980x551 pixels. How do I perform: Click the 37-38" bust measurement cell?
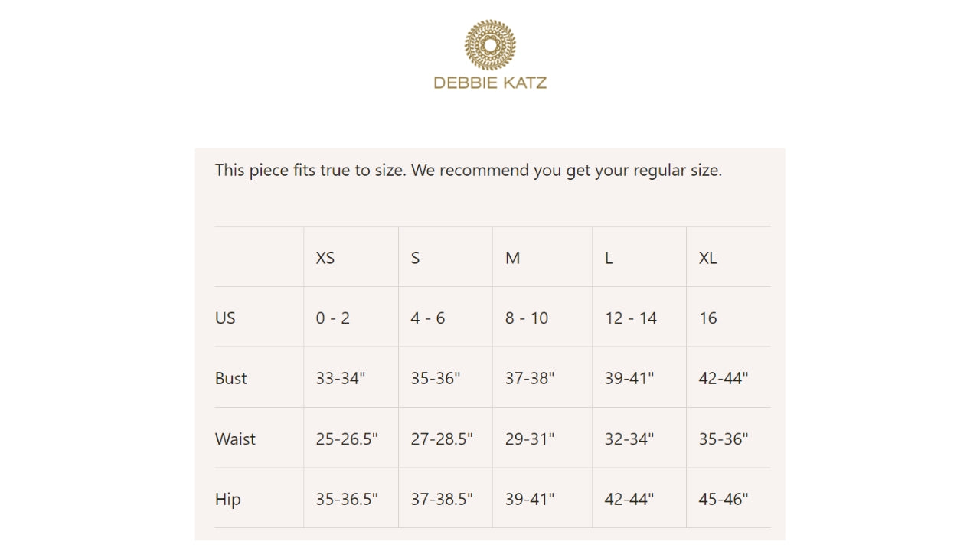(x=530, y=378)
